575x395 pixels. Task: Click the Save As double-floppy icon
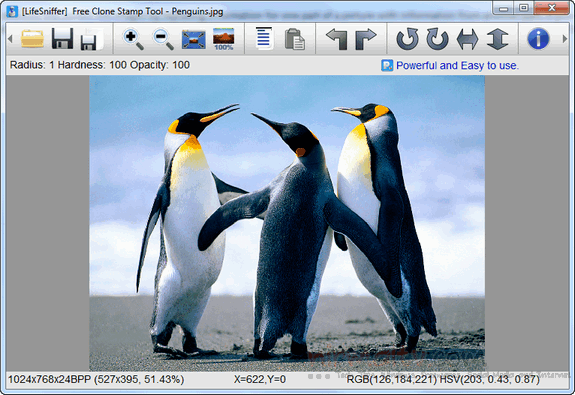90,39
